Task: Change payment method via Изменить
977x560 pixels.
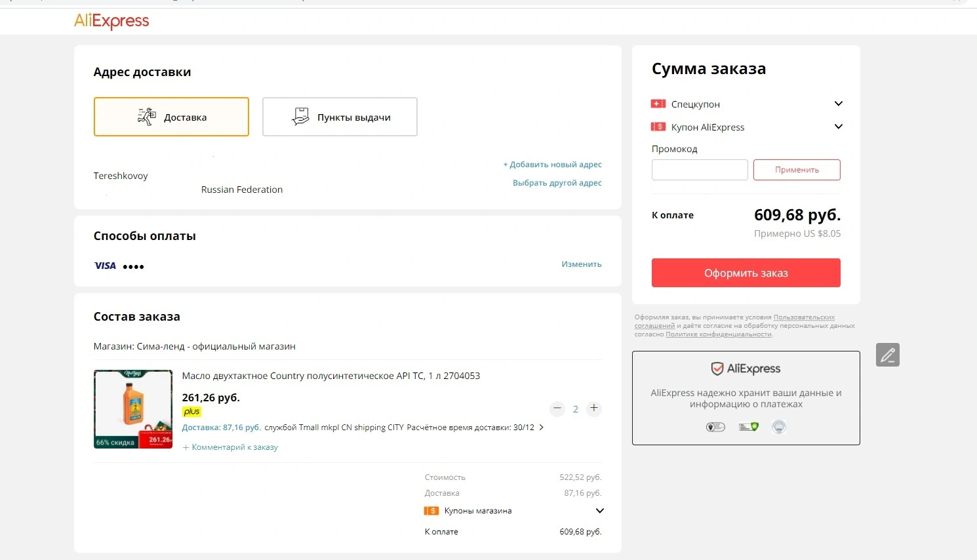Action: pyautogui.click(x=582, y=264)
